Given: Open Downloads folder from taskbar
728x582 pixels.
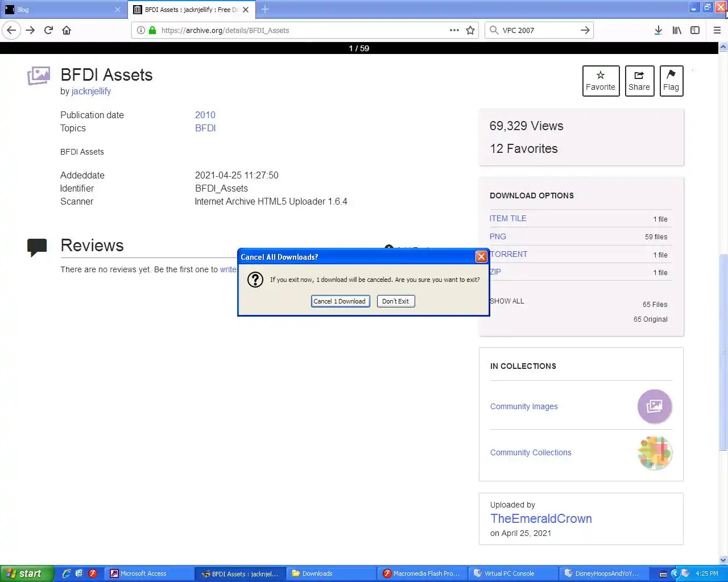Looking at the screenshot, I should pos(330,573).
